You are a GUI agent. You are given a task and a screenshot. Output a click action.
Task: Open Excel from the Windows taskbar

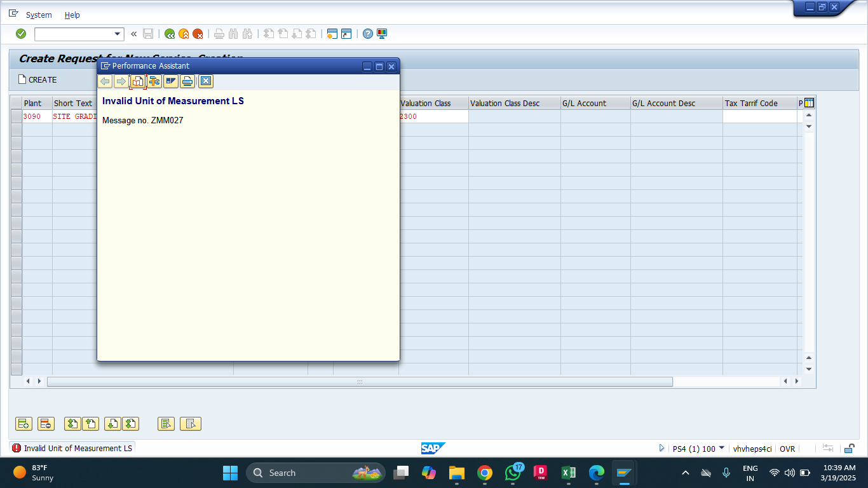pyautogui.click(x=568, y=473)
